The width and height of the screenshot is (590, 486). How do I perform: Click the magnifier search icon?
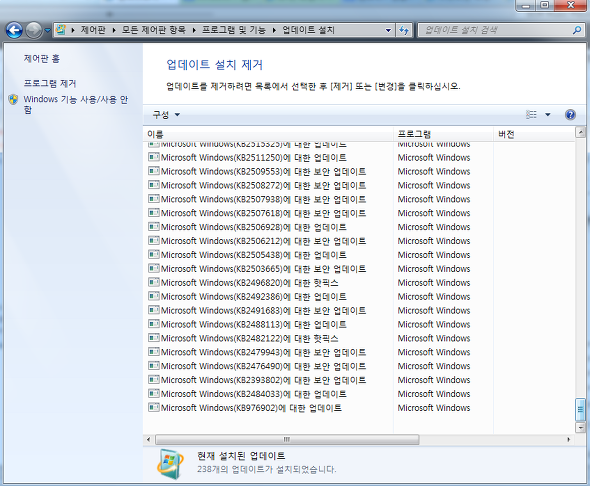click(577, 30)
